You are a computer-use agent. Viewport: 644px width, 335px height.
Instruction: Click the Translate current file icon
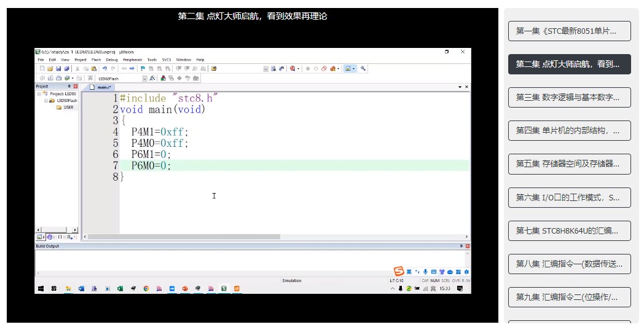tap(42, 78)
